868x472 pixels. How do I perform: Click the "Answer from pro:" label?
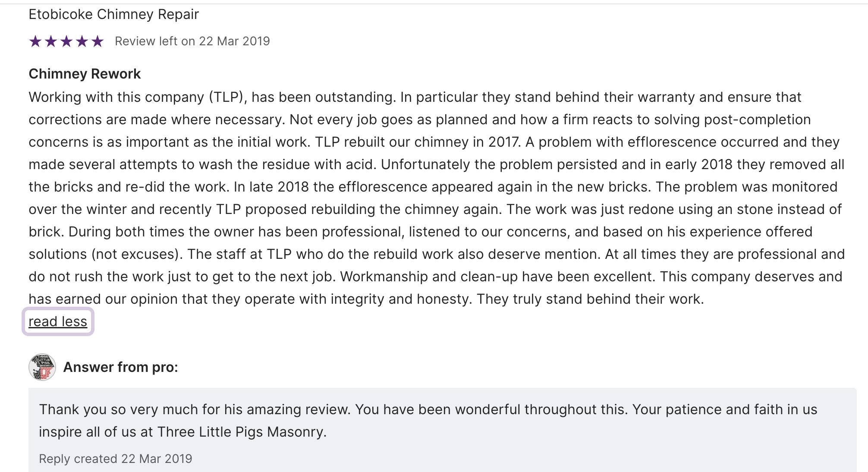[x=120, y=367]
